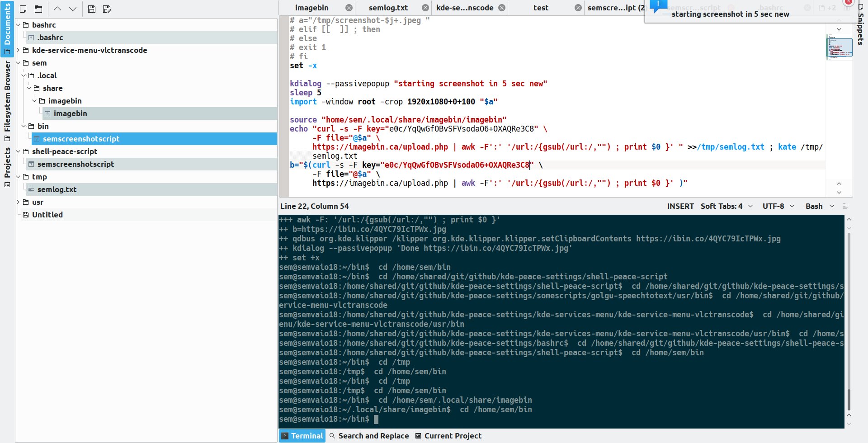Open UTF-8 encoding dropdown
The height and width of the screenshot is (443, 868).
click(x=778, y=206)
